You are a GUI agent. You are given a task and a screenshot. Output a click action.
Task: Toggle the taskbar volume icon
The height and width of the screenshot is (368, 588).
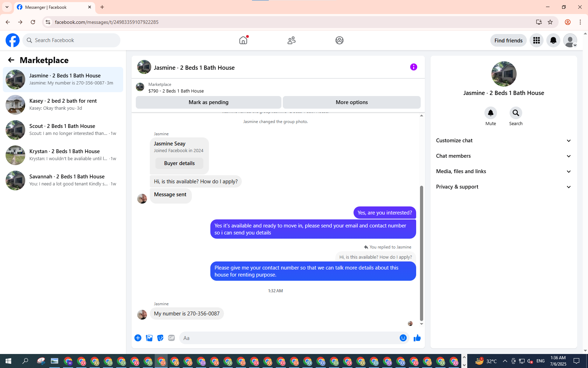pyautogui.click(x=530, y=361)
